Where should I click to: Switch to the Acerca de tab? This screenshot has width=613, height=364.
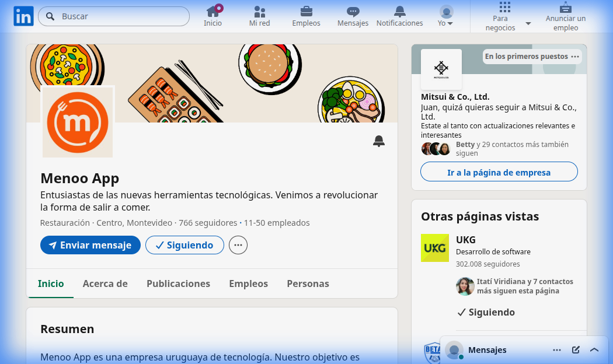coord(105,283)
